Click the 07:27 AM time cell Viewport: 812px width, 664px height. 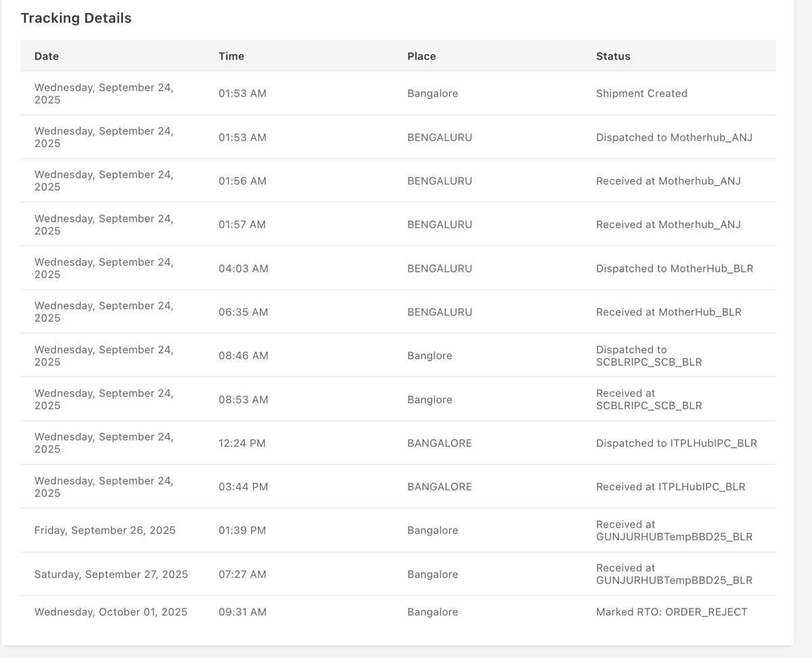[x=242, y=575]
